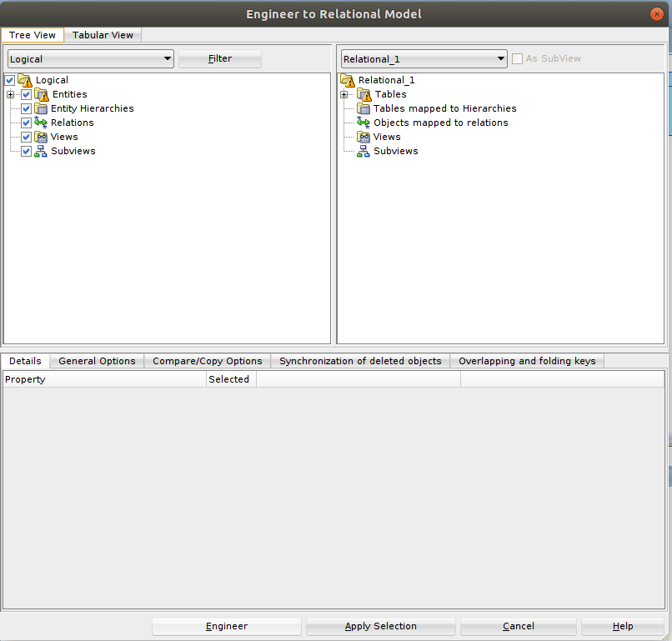Expand the Entities tree node
This screenshot has width=672, height=641.
pyautogui.click(x=11, y=94)
